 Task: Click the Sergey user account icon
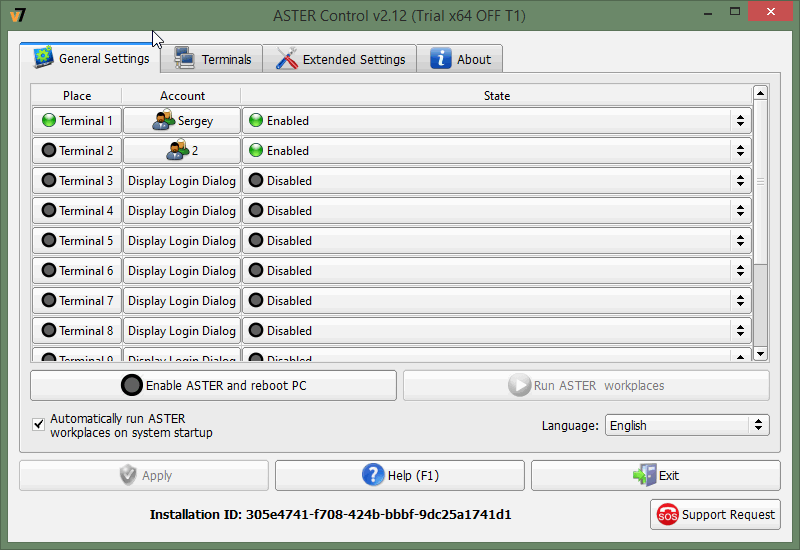(164, 120)
